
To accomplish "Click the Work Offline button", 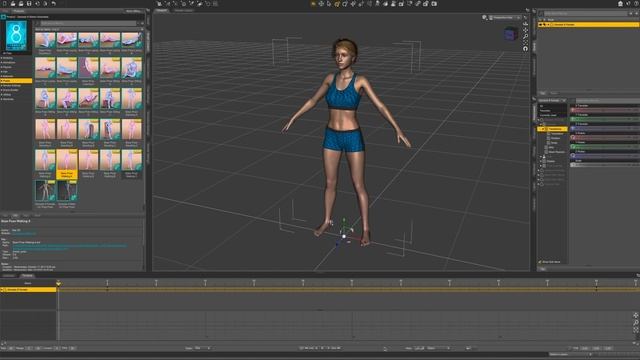I will coord(133,11).
